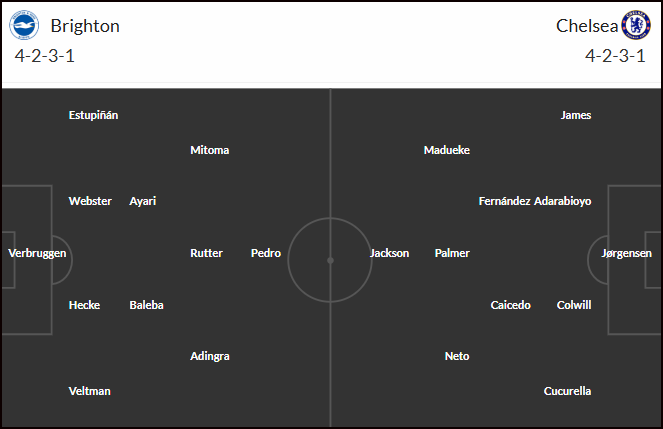The height and width of the screenshot is (429, 663).
Task: Click on player Madueke
Action: click(447, 150)
